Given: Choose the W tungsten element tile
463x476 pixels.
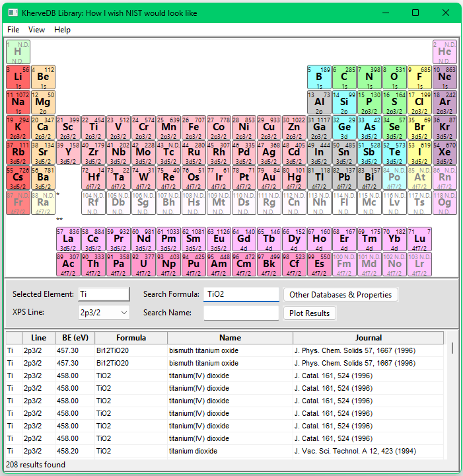Looking at the screenshot, I should pyautogui.click(x=143, y=178).
